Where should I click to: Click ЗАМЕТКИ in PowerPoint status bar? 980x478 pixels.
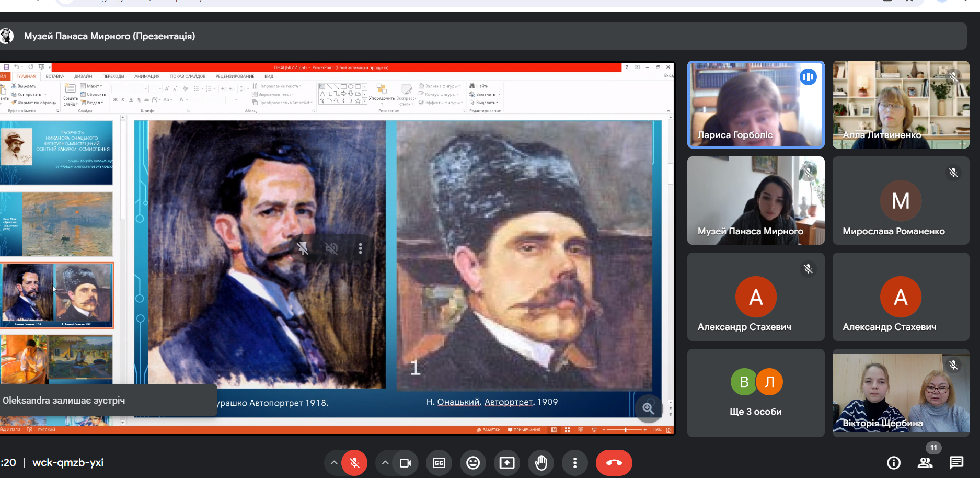(489, 430)
